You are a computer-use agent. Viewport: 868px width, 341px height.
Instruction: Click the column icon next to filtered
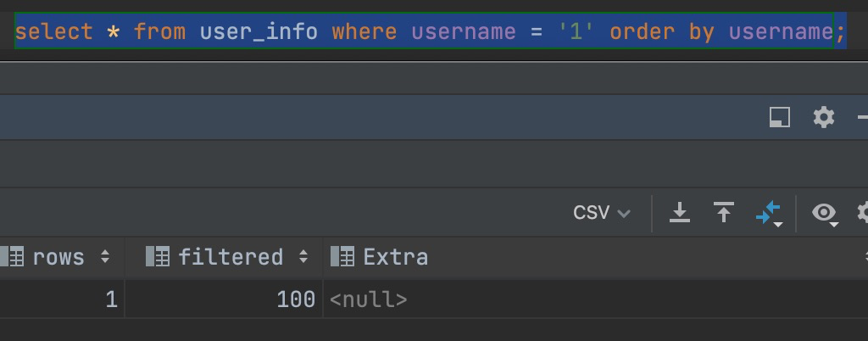(158, 257)
